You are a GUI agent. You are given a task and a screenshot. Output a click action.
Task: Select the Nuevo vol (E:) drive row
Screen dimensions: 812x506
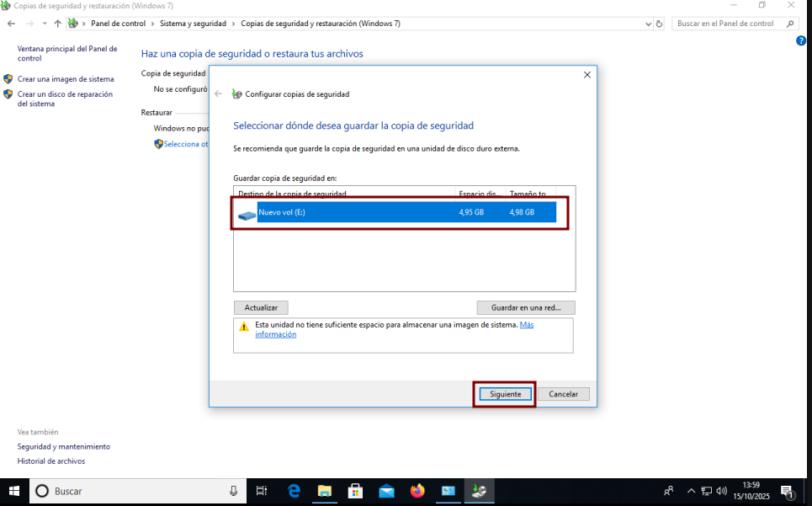point(396,212)
